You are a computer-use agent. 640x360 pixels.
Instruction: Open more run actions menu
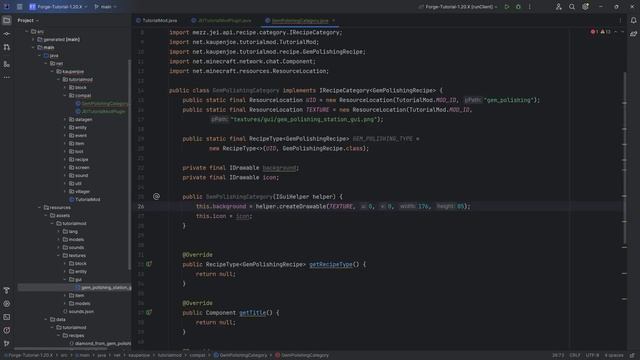tap(530, 7)
